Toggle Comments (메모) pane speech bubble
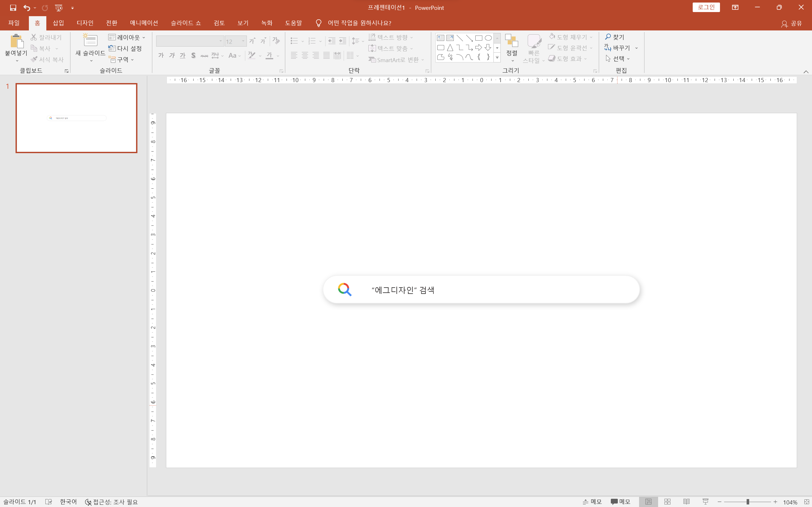Screen dimensions: 812x507 click(620, 502)
